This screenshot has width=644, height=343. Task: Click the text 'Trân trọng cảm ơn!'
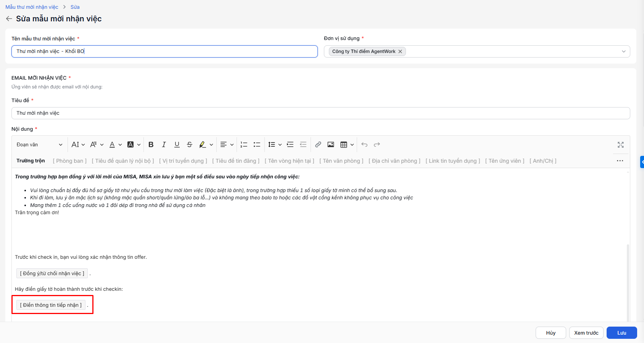pos(37,213)
